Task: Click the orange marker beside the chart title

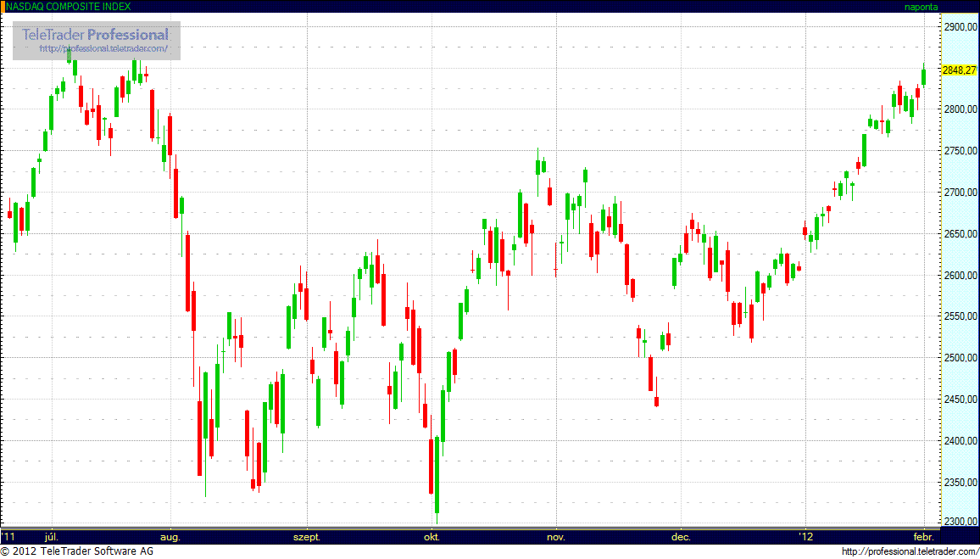Action: coord(3,6)
